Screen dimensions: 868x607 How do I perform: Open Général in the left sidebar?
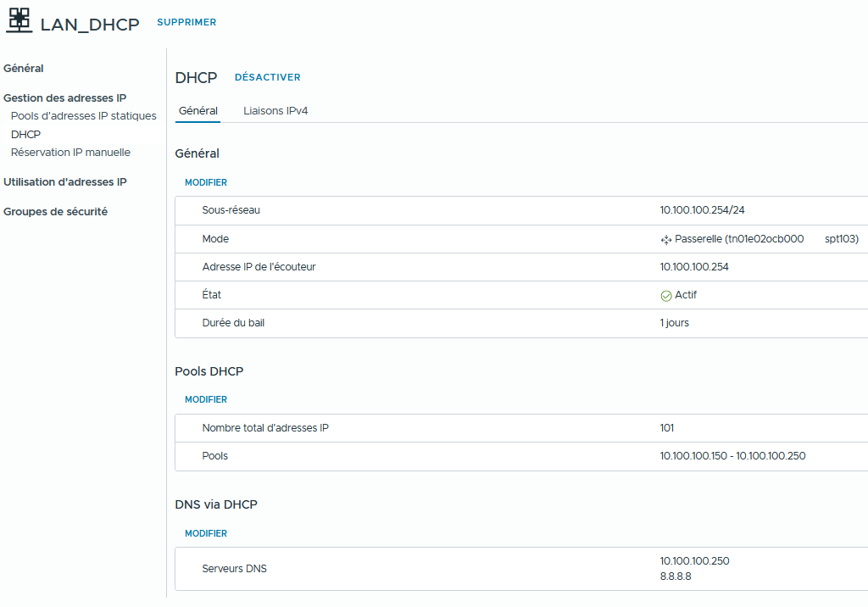pyautogui.click(x=24, y=69)
